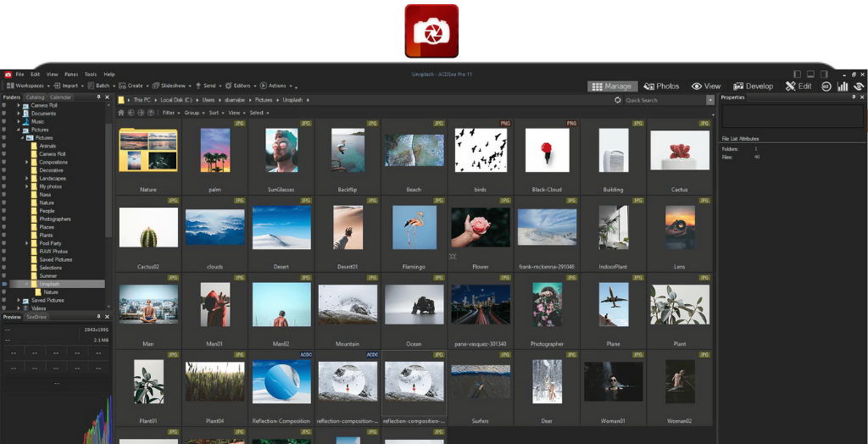
Task: Expand the Landscapes folder tree node
Action: (x=28, y=179)
